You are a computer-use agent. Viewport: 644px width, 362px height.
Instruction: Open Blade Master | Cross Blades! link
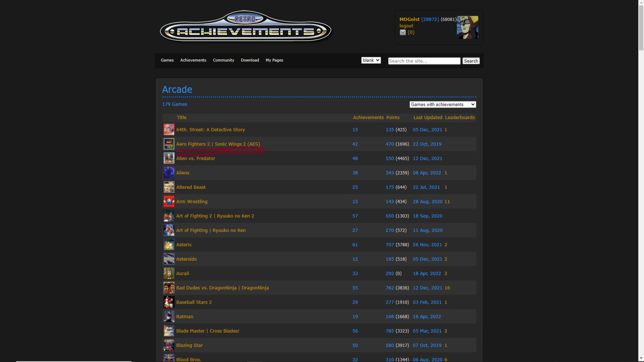pyautogui.click(x=208, y=331)
